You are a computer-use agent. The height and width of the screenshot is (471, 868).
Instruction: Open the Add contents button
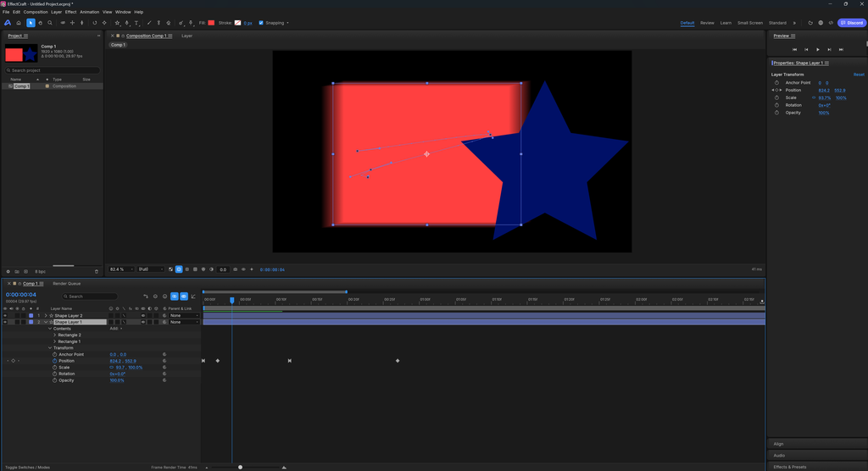coord(115,329)
